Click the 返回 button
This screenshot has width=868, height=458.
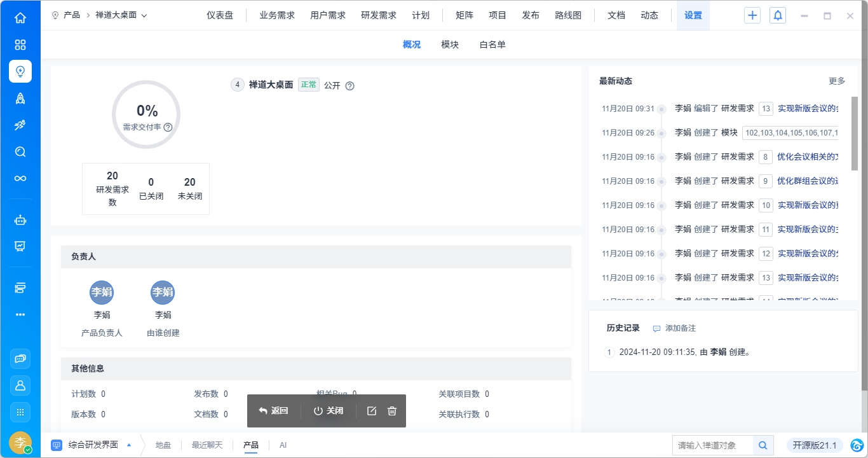click(274, 411)
